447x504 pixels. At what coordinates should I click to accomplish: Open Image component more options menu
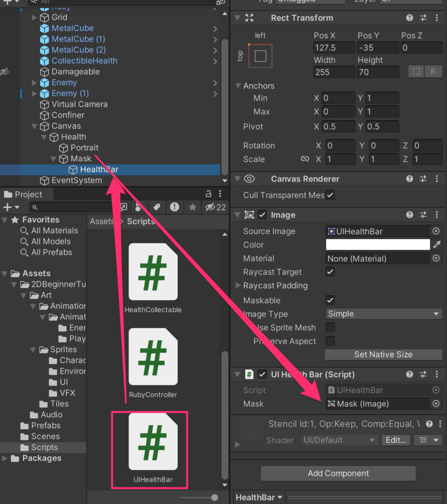pyautogui.click(x=437, y=215)
